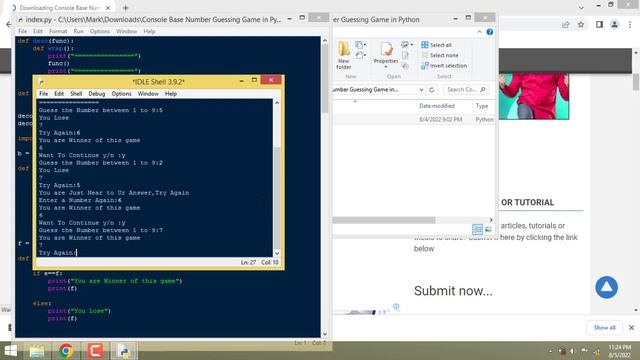
Task: Click Chrome back arrow
Action: (x=9, y=25)
